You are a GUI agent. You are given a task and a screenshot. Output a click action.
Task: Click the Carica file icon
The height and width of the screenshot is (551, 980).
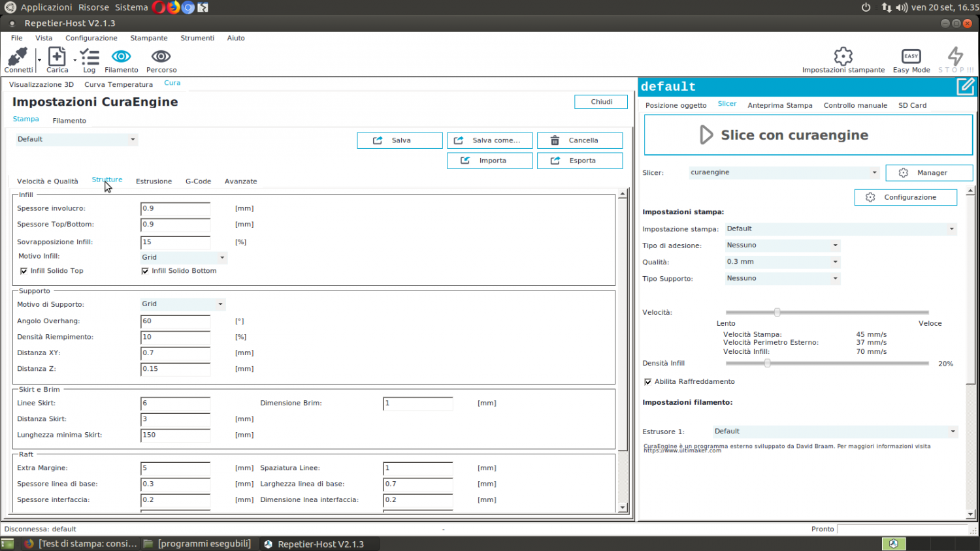57,57
